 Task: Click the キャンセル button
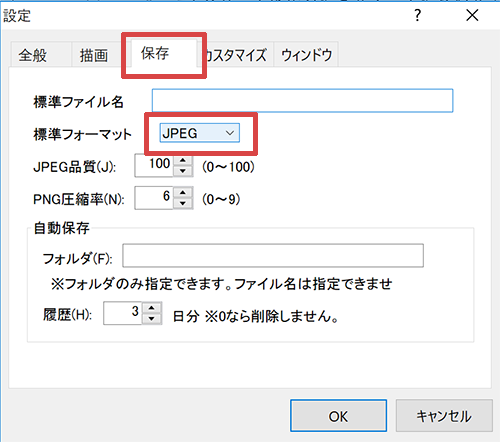(444, 416)
